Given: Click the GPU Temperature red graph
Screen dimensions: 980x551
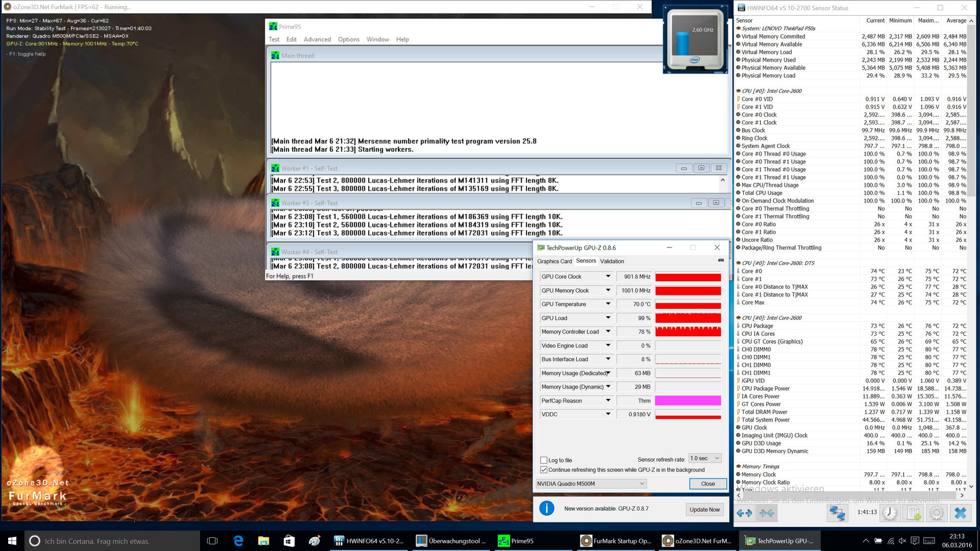Looking at the screenshot, I should 688,304.
